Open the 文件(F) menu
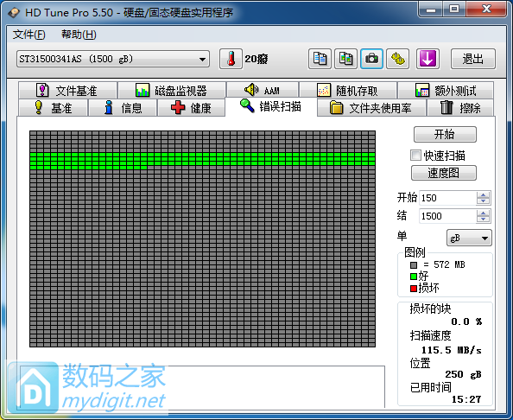Image resolution: width=513 pixels, height=420 pixels. point(28,35)
